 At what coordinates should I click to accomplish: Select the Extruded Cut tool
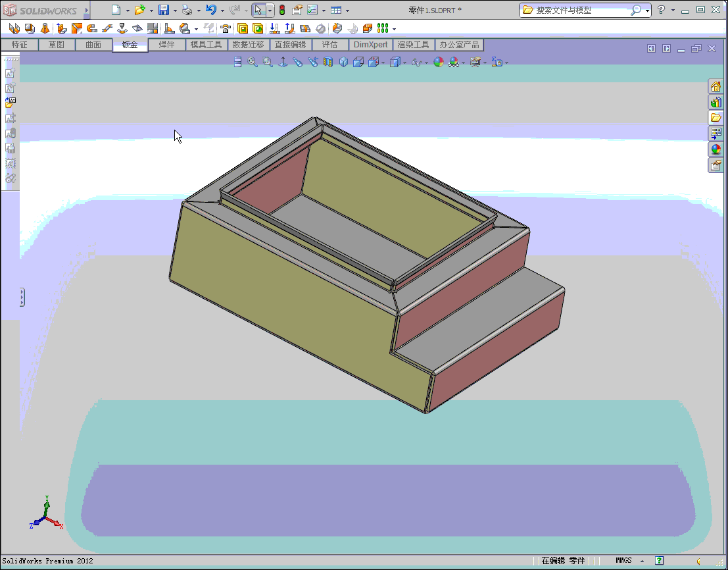(243, 29)
